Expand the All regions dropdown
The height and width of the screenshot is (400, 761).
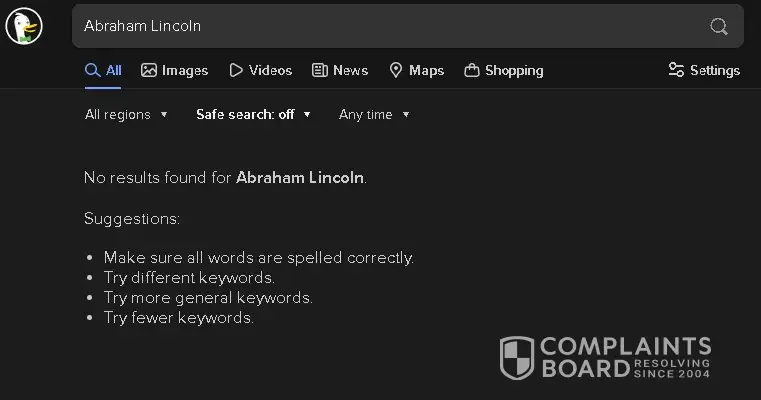(126, 114)
